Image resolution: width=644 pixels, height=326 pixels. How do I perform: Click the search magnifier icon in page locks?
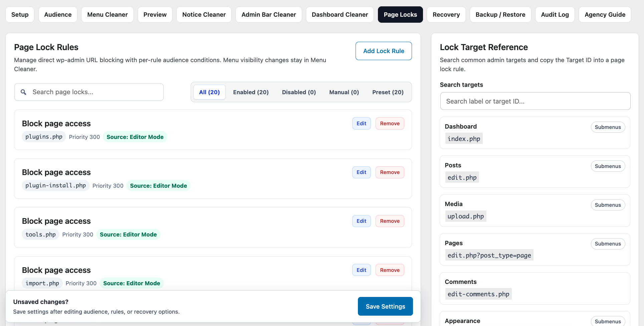[23, 92]
